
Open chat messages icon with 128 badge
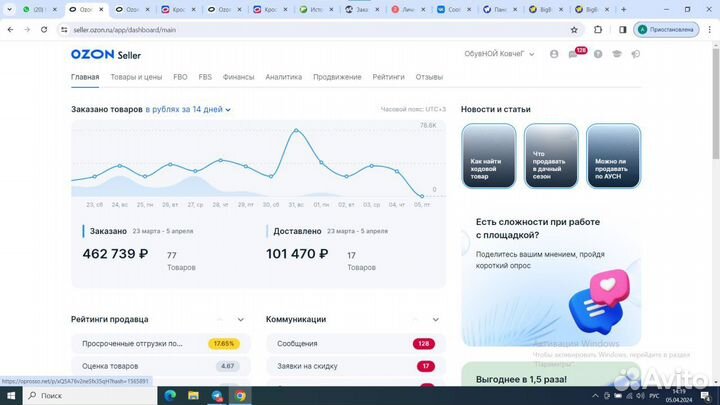point(574,54)
